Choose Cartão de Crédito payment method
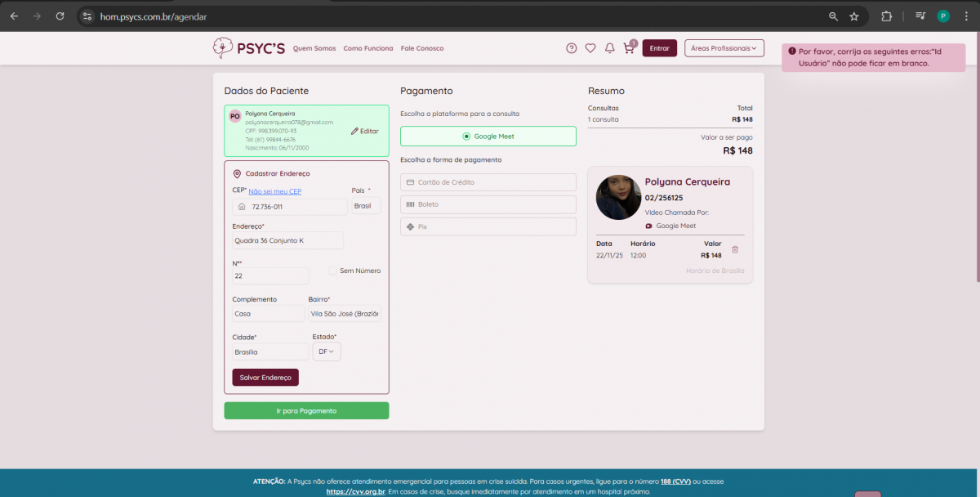Viewport: 980px width, 497px height. 488,182
